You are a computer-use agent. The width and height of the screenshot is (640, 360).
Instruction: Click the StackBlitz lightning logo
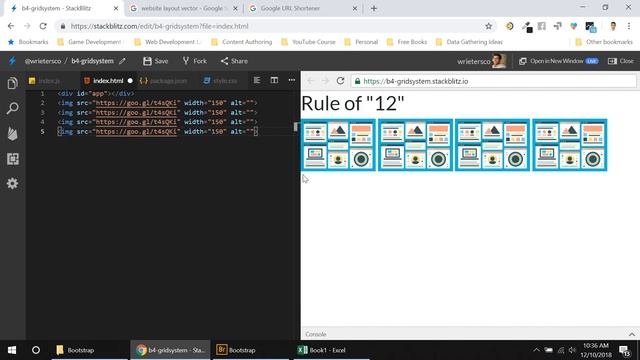coord(12,61)
